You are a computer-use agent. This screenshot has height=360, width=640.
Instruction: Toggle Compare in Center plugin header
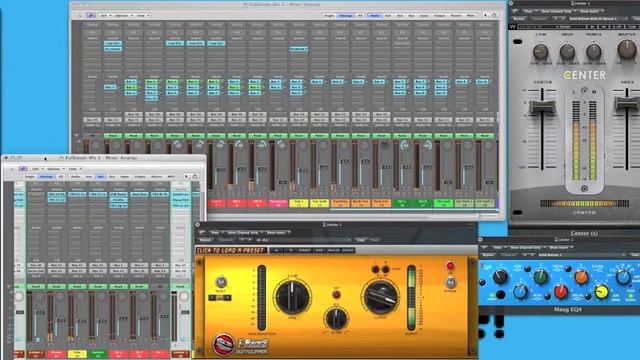pyautogui.click(x=540, y=19)
